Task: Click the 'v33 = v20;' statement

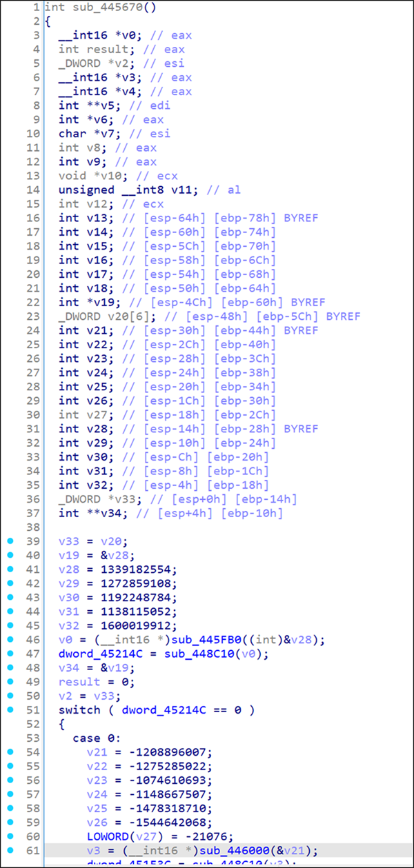Action: pos(93,541)
